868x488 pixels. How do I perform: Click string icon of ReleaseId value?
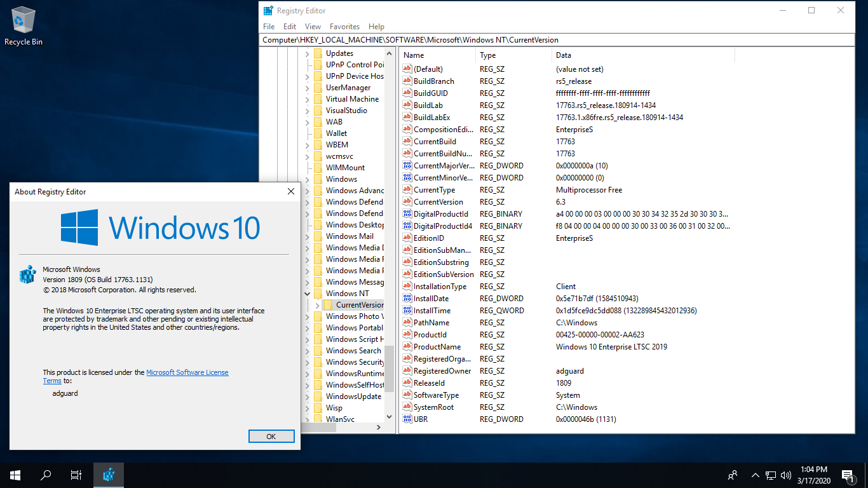coord(407,383)
